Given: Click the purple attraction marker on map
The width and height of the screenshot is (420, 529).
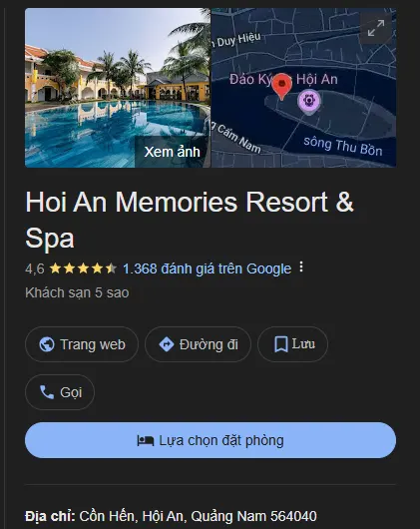Looking at the screenshot, I should coord(308,102).
